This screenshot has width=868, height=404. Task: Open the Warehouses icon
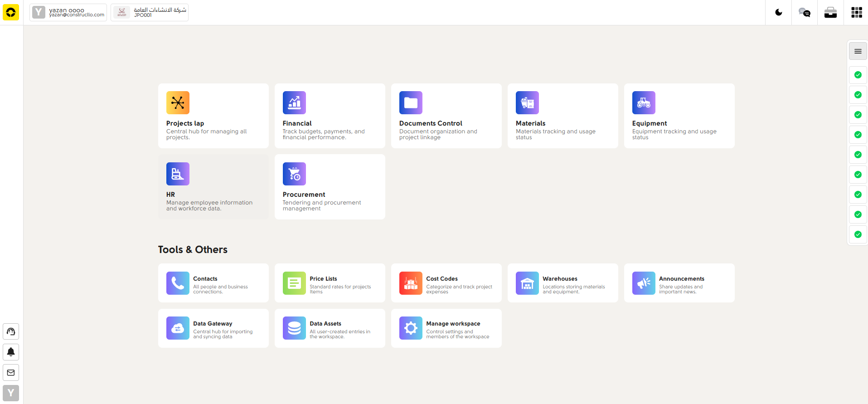(x=527, y=283)
